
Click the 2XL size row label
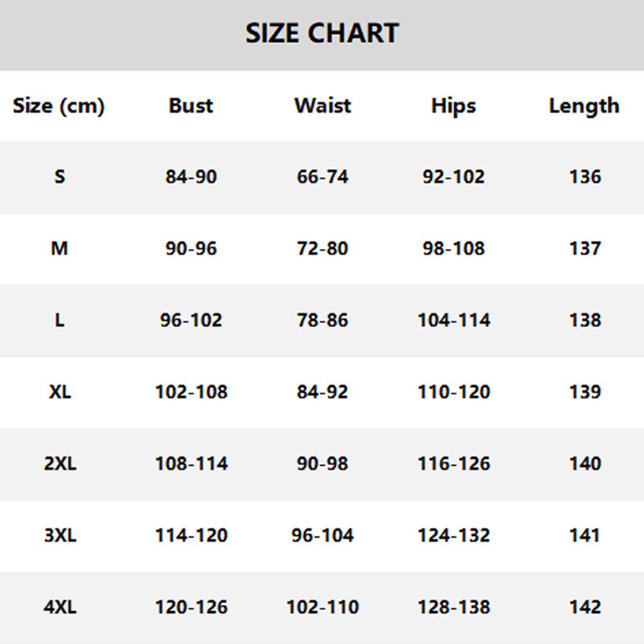click(60, 464)
